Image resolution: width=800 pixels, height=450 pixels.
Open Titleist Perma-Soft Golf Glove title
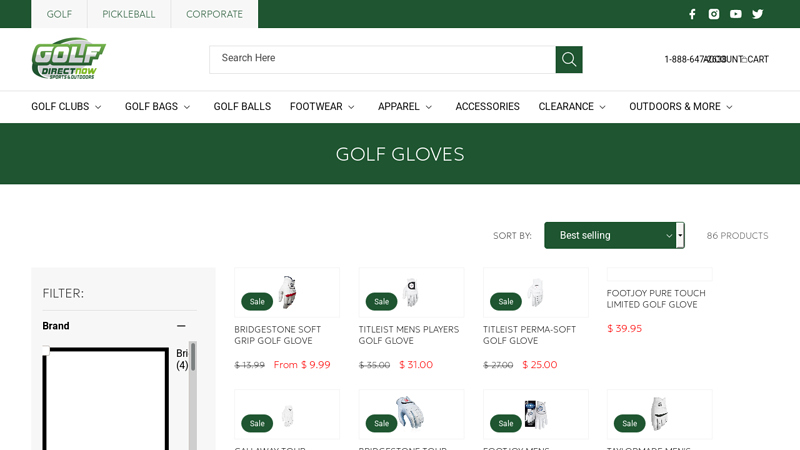[x=529, y=335]
